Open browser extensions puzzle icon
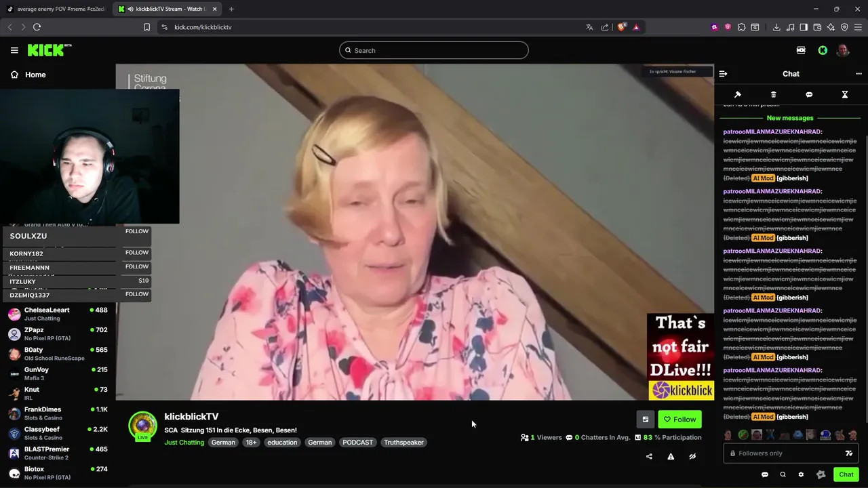Screen dimensions: 868x488 click(741, 27)
